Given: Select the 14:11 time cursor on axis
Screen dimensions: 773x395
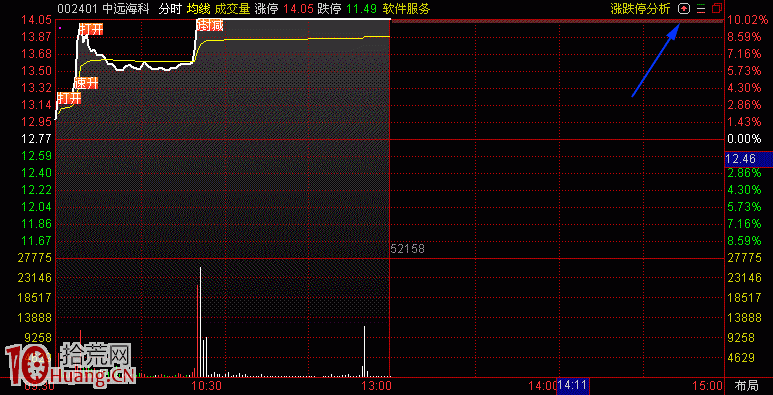Looking at the screenshot, I should click(572, 385).
